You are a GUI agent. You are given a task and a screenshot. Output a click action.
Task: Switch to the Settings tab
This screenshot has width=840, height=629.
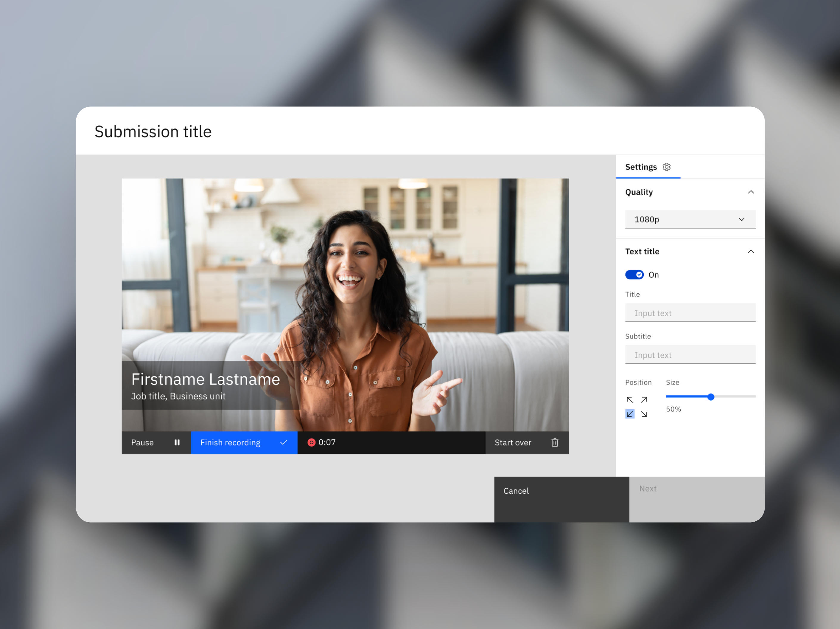(648, 167)
